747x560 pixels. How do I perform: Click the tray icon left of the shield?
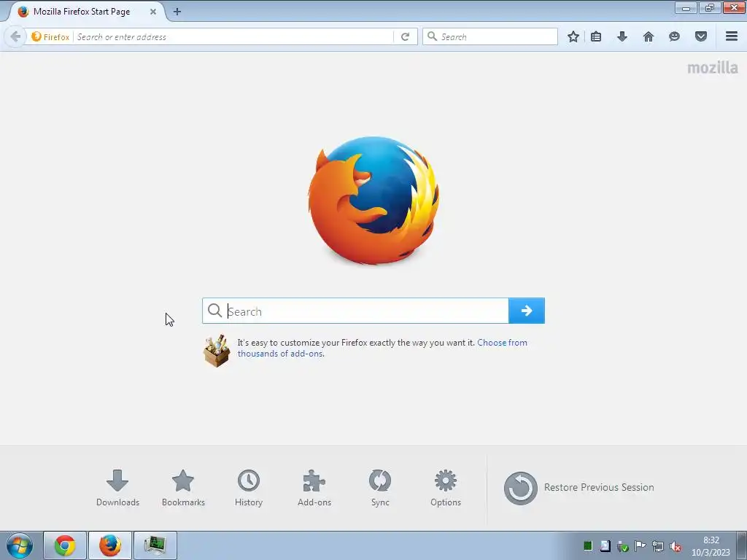[x=605, y=546]
